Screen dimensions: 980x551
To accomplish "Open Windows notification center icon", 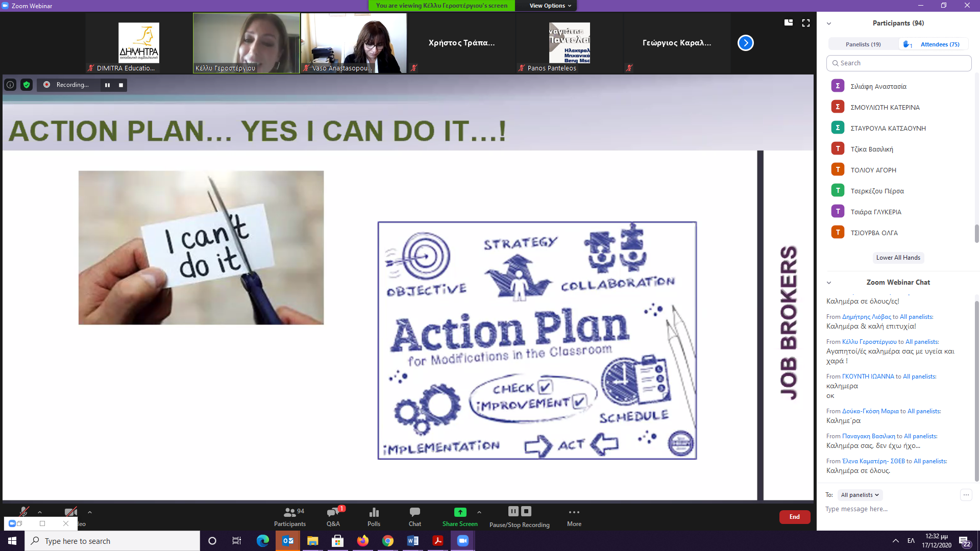I will [965, 541].
